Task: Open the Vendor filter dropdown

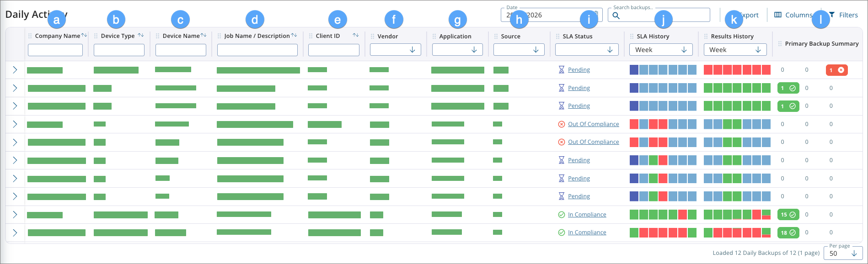Action: click(395, 50)
